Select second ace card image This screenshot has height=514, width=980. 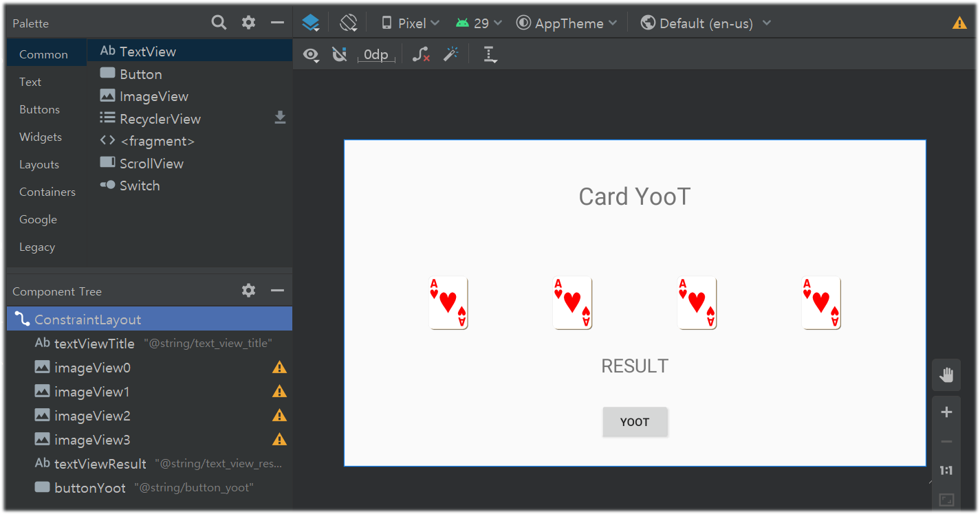click(573, 303)
